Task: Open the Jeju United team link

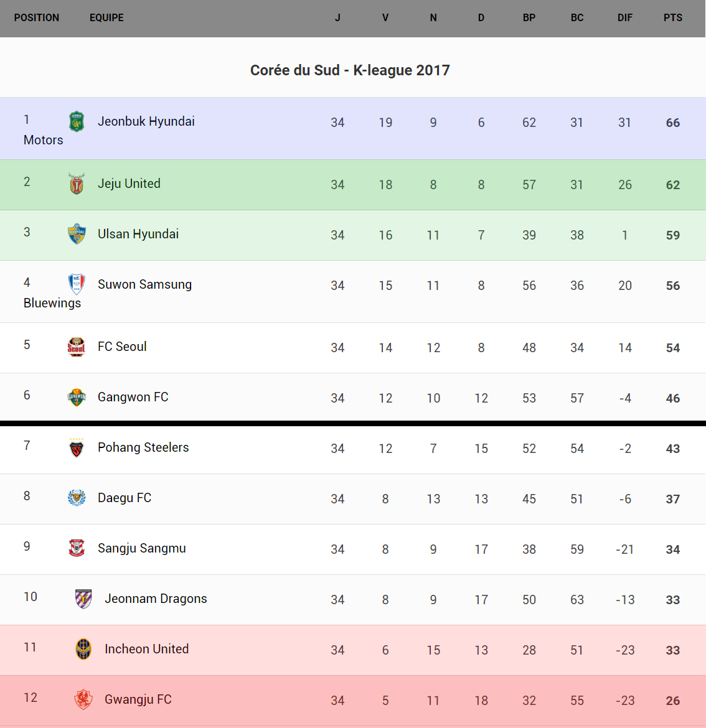Action: click(129, 184)
